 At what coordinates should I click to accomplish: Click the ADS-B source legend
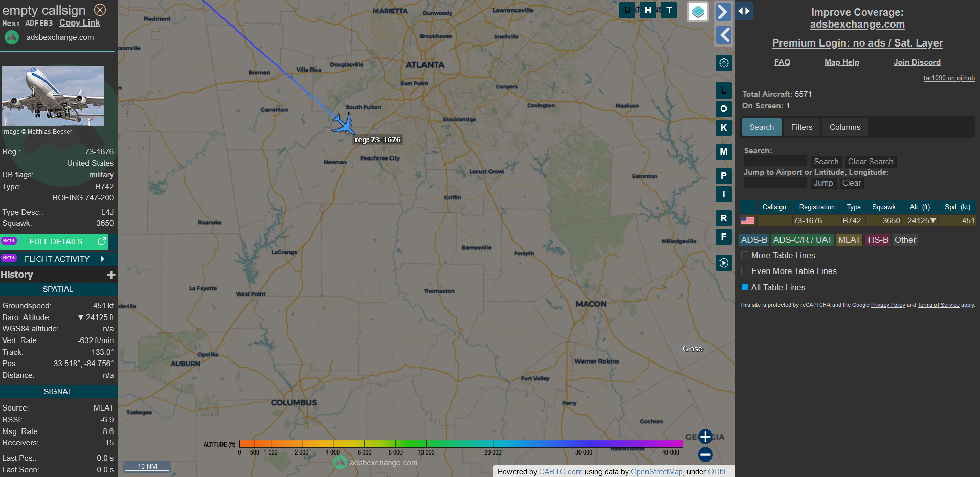pos(754,240)
